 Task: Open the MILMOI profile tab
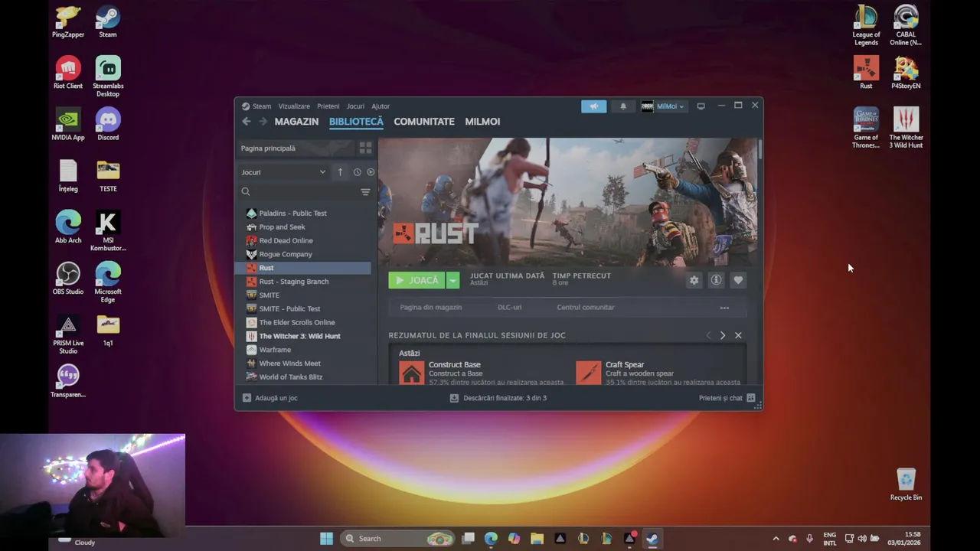point(482,122)
